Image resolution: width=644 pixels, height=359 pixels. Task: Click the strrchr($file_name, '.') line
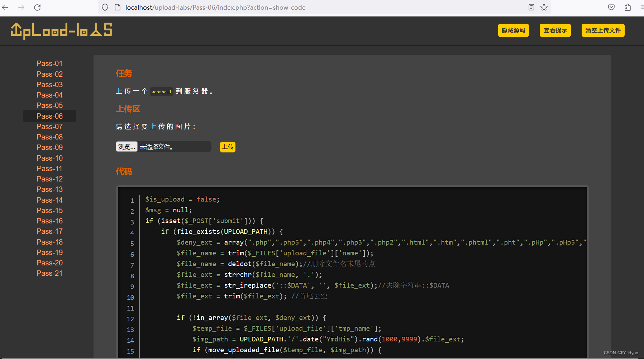pyautogui.click(x=249, y=275)
